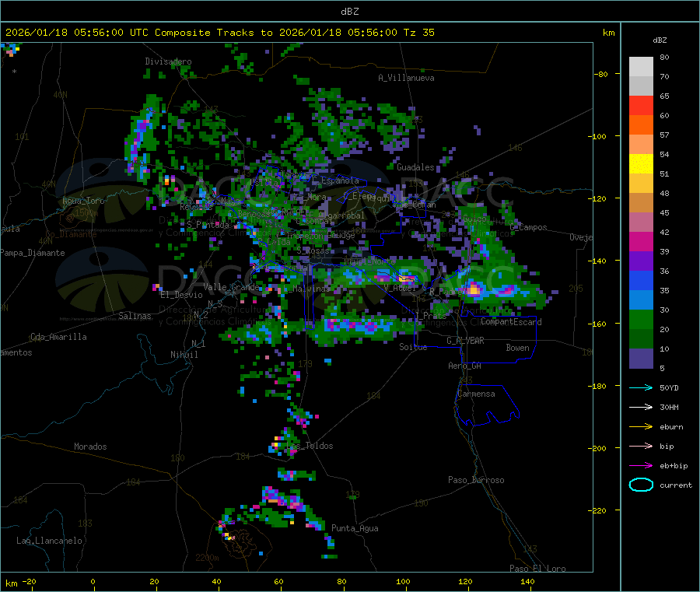Select the slate purple 5-10 dBZ swatch
Image resolution: width=700 pixels, height=592 pixels.
pyautogui.click(x=641, y=359)
